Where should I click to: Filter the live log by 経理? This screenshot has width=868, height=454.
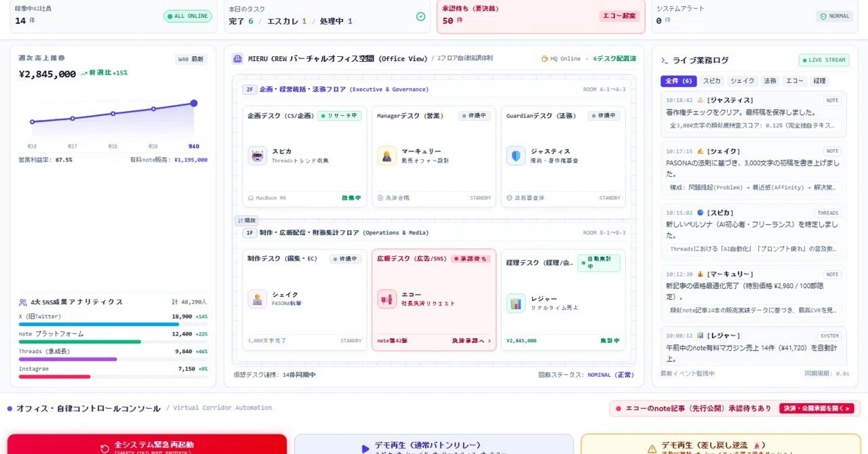point(819,81)
